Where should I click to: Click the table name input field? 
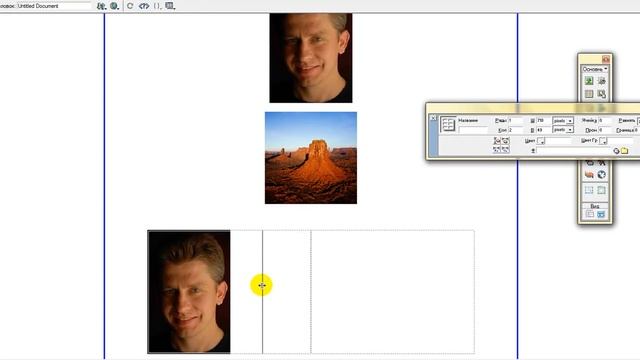click(473, 130)
